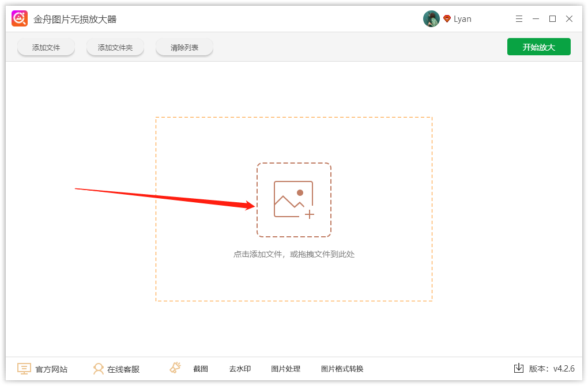Click the 金舟图片无损放大器 app logo icon

tap(20, 19)
